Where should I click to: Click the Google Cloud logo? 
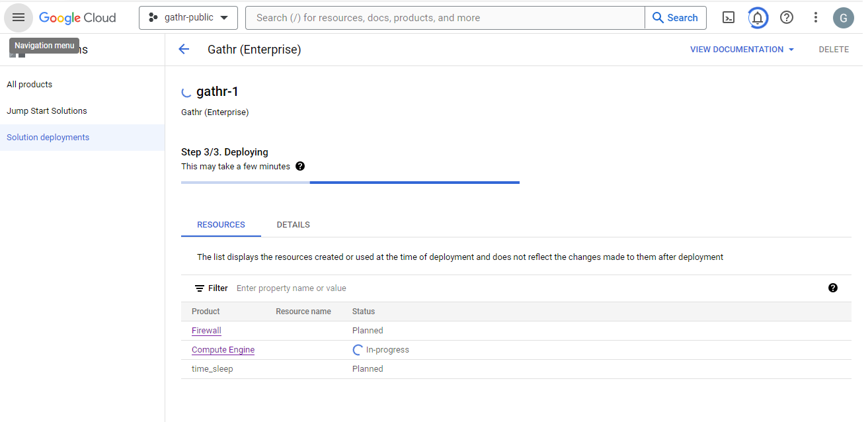[77, 17]
